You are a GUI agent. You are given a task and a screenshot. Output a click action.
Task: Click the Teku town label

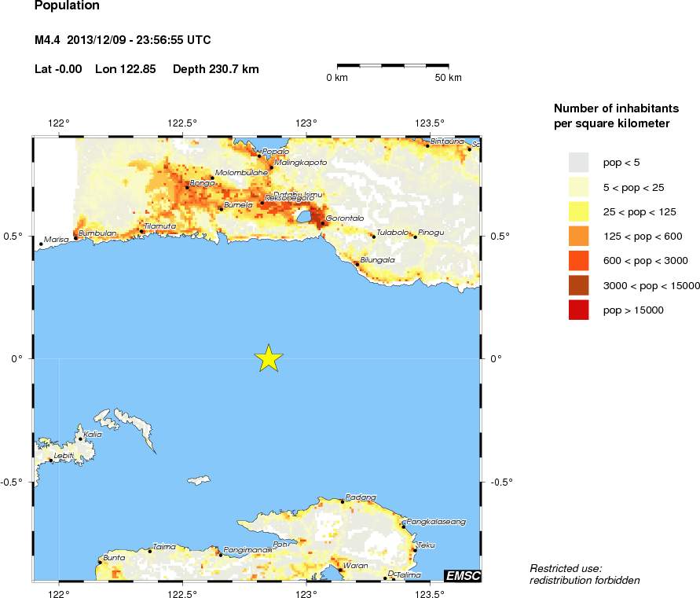point(427,545)
